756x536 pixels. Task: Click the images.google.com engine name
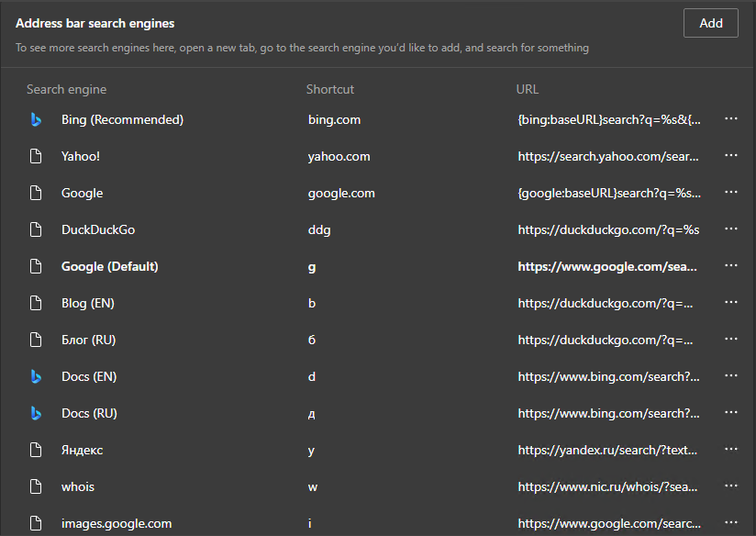click(117, 523)
